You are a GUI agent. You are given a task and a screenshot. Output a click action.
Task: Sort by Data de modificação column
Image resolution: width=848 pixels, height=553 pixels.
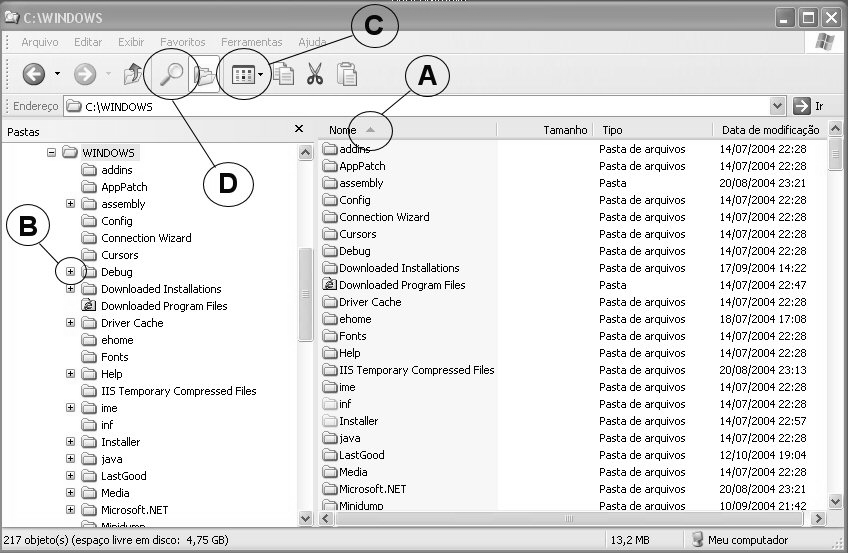point(770,130)
